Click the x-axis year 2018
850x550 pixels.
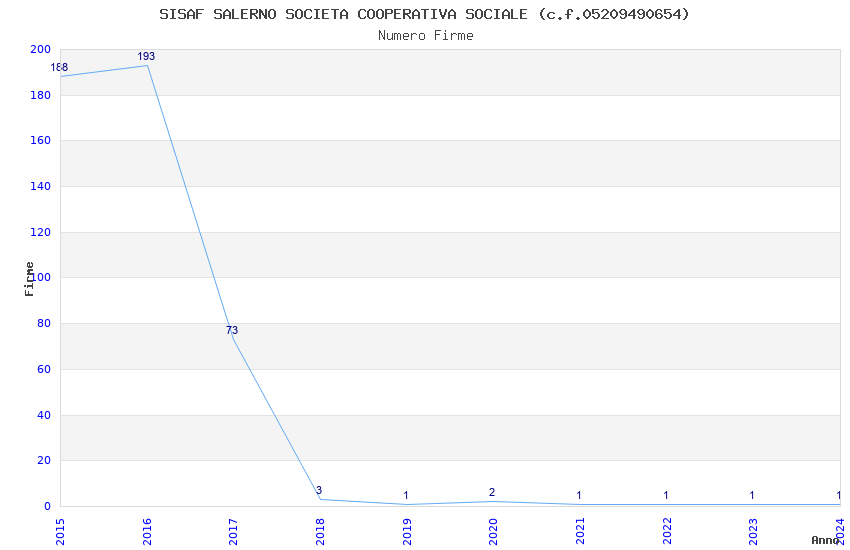point(320,532)
